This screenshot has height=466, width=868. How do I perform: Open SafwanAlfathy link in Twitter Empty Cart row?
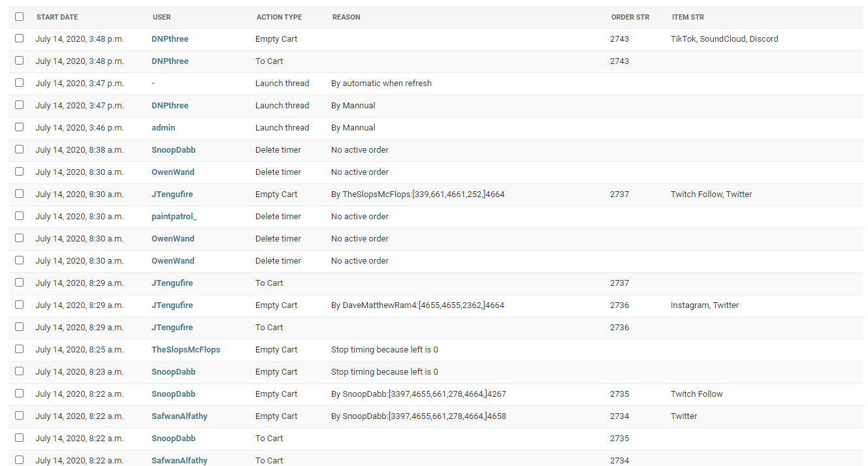pos(180,416)
